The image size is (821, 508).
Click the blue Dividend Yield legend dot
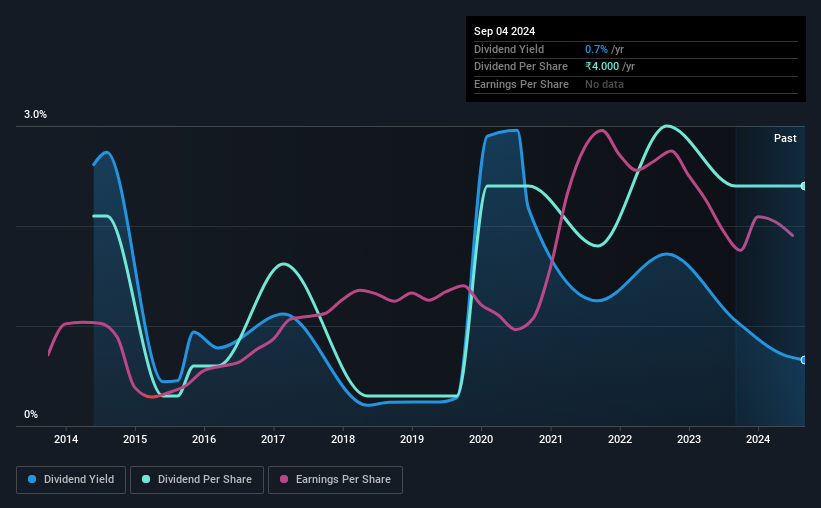click(32, 479)
